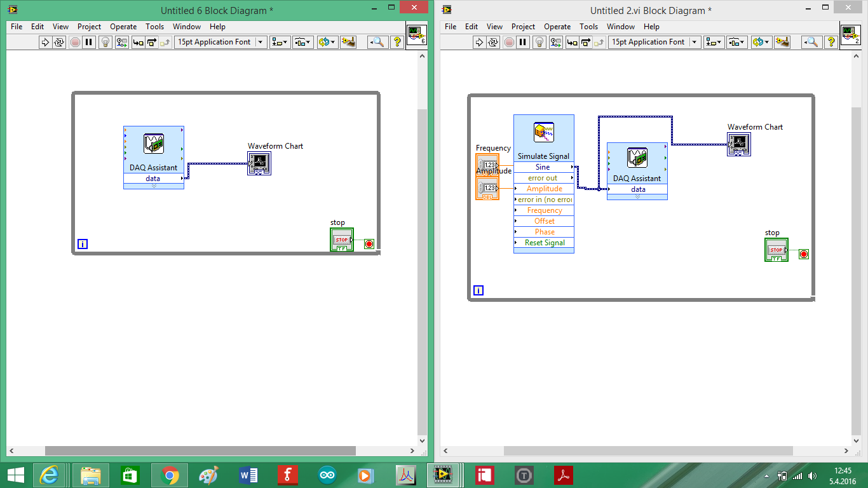This screenshot has height=488, width=868.
Task: Open Align Objects dropdown in Untitled 6
Action: pyautogui.click(x=280, y=42)
